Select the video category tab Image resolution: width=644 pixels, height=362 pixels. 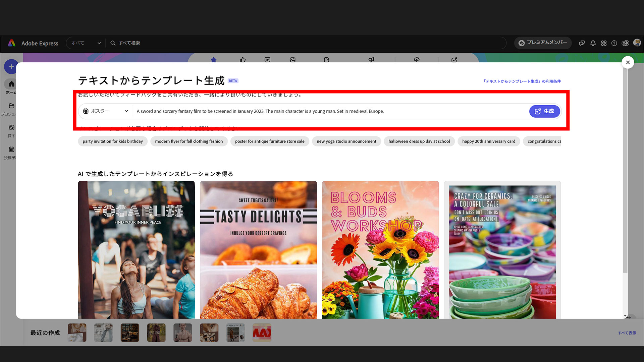pyautogui.click(x=267, y=59)
